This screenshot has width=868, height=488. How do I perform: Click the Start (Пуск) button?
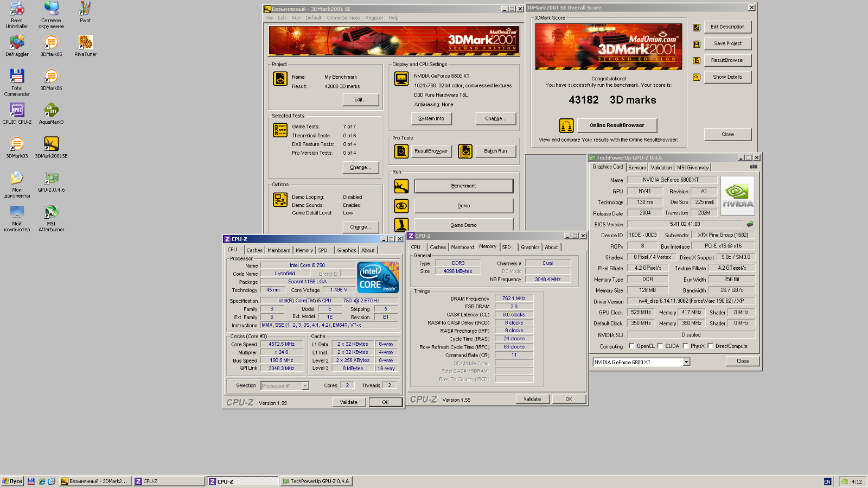[x=12, y=481]
